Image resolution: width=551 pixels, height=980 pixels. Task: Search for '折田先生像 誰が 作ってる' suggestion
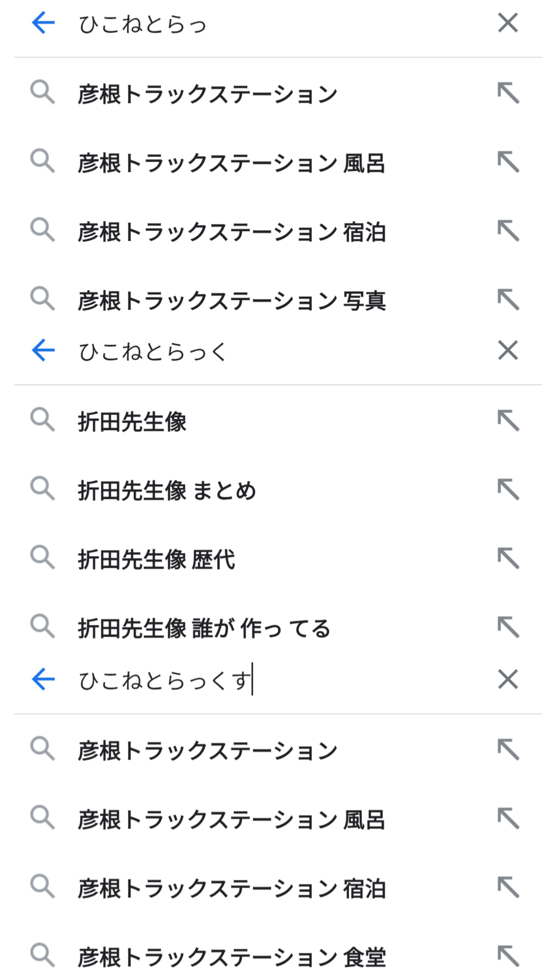point(204,628)
